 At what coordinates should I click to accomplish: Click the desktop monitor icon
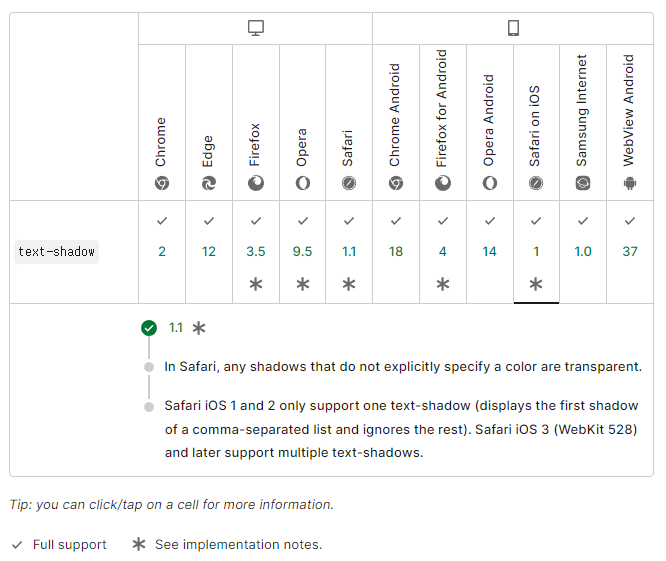(256, 28)
